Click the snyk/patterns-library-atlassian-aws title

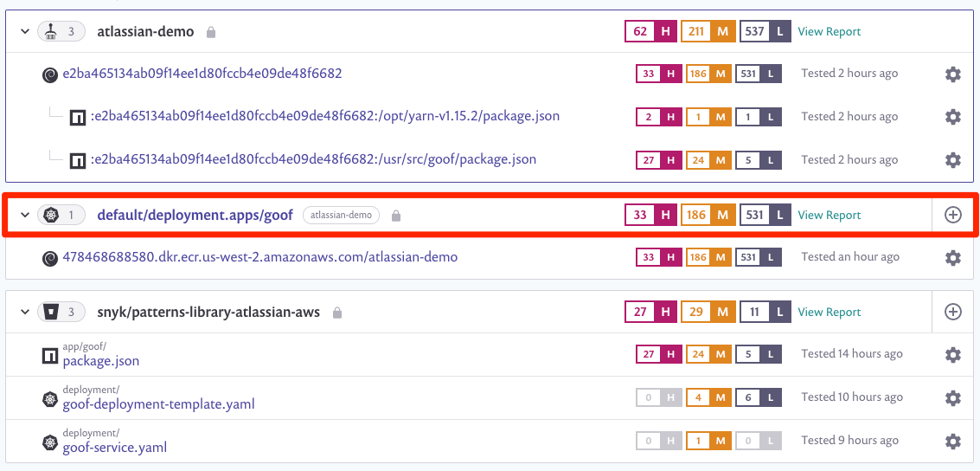tap(208, 312)
